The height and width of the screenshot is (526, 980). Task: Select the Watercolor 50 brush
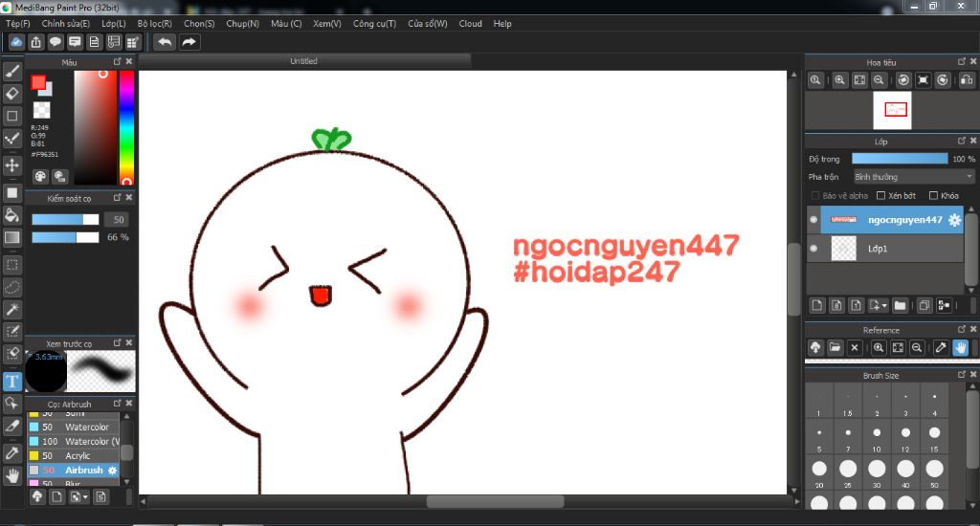(x=74, y=427)
